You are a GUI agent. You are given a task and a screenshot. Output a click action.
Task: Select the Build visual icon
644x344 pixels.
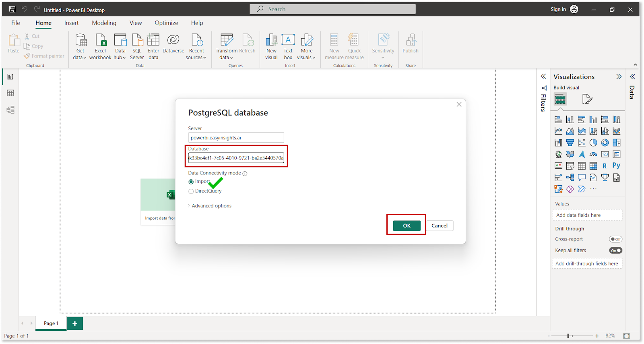tap(560, 99)
